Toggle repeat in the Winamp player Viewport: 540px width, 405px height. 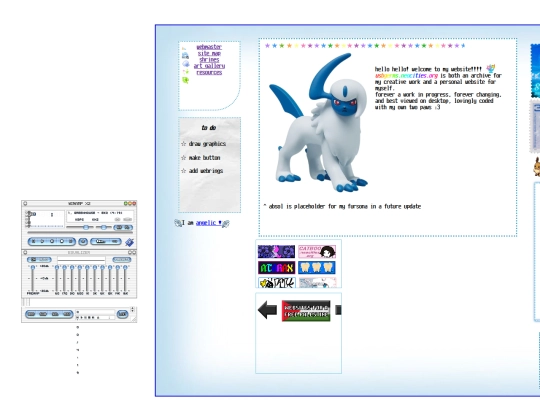tap(115, 241)
